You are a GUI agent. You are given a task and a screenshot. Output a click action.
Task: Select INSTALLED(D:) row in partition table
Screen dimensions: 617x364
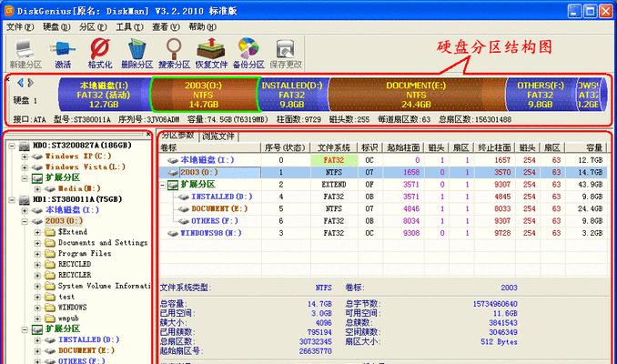click(383, 197)
